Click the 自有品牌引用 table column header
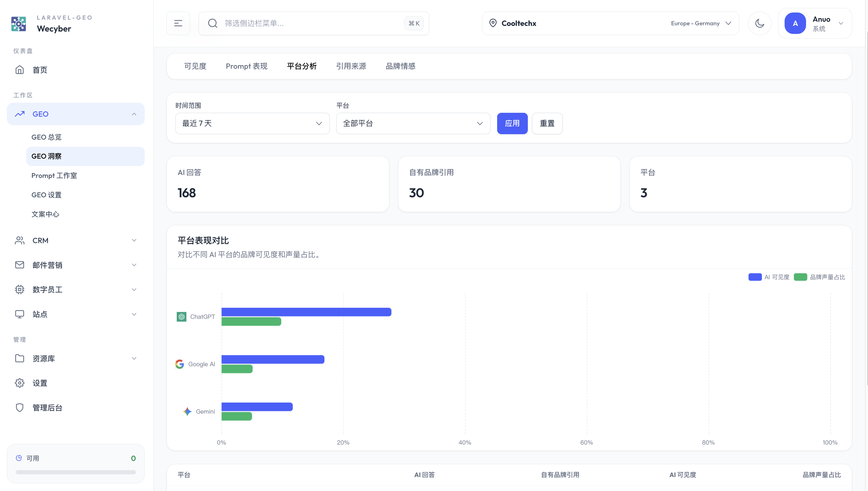Screen dimensions: 868x491 click(x=560, y=475)
